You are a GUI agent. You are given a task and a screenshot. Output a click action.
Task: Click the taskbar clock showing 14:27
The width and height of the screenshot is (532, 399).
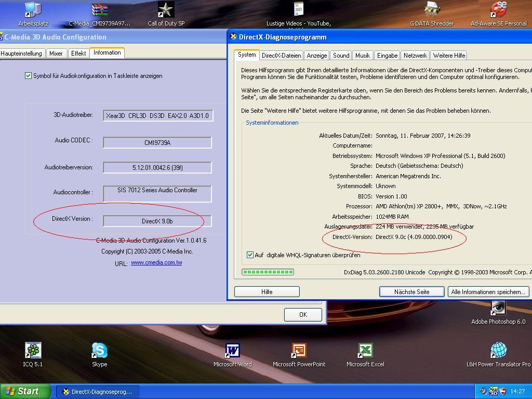pyautogui.click(x=518, y=391)
